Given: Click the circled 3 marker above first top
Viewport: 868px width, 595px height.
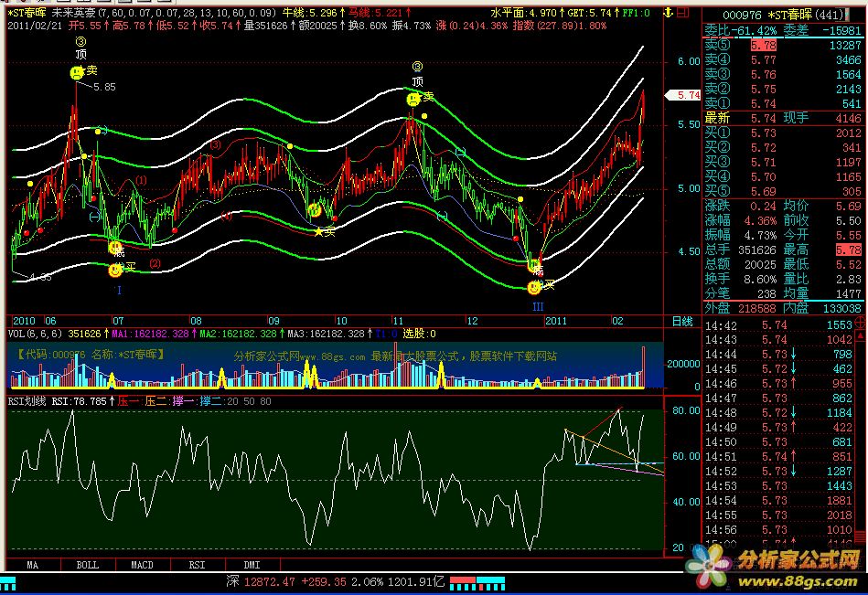Looking at the screenshot, I should (x=80, y=41).
